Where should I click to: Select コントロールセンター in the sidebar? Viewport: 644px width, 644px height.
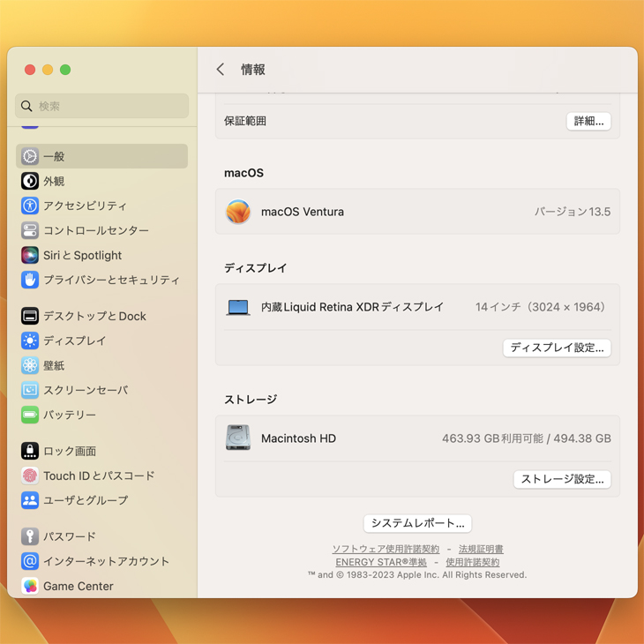click(101, 230)
